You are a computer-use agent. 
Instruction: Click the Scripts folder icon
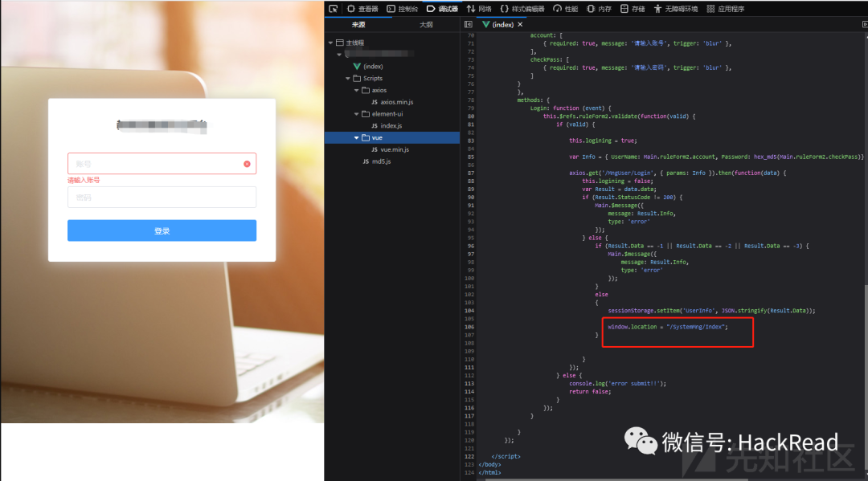click(357, 78)
